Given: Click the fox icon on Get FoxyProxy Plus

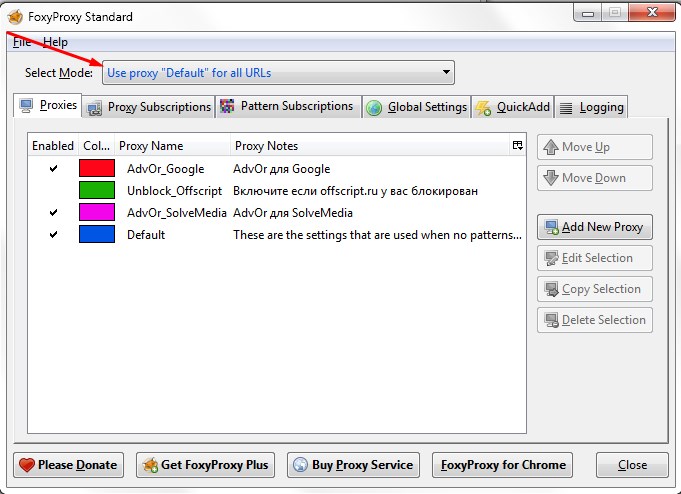Looking at the screenshot, I should pos(150,465).
